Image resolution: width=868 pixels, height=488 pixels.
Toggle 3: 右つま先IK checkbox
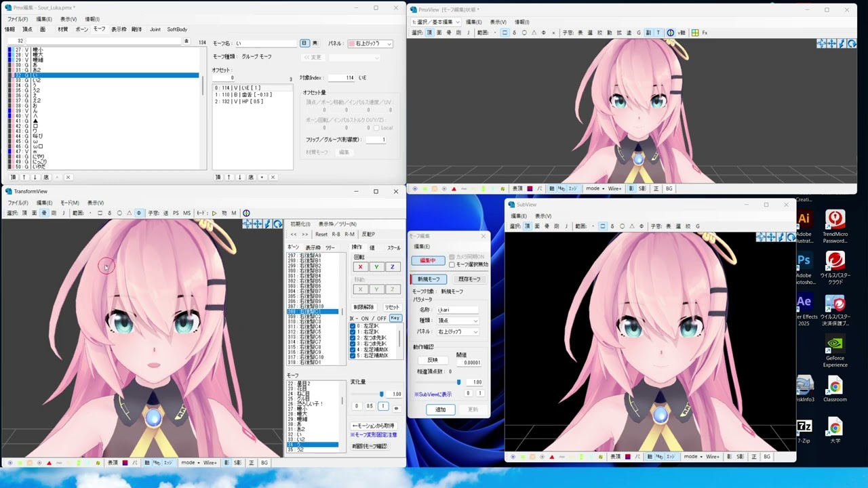(x=353, y=344)
